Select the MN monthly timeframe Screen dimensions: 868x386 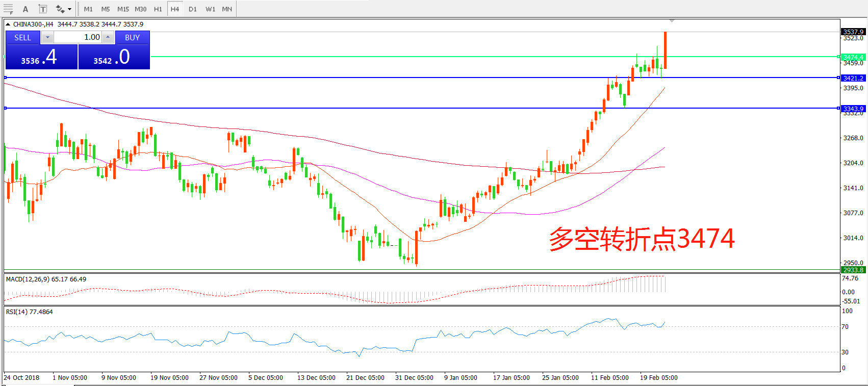tap(227, 9)
